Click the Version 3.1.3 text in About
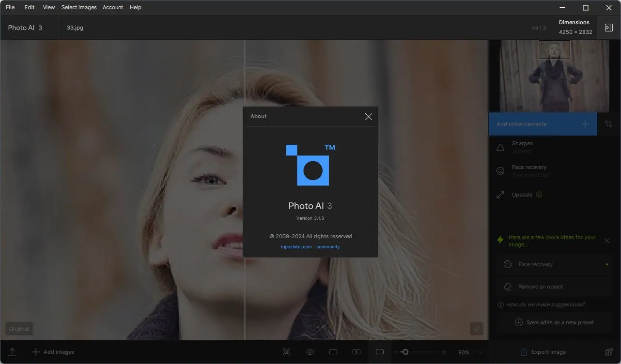 tap(310, 218)
